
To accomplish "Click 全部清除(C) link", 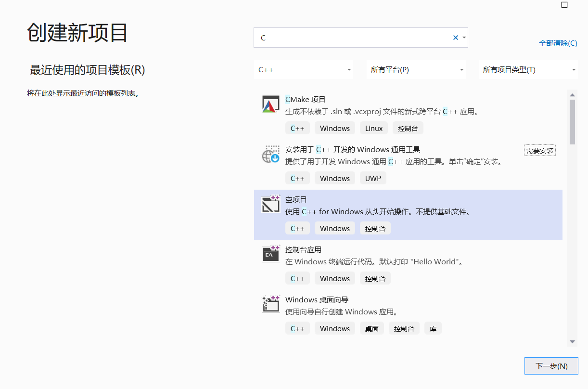I will tap(558, 43).
